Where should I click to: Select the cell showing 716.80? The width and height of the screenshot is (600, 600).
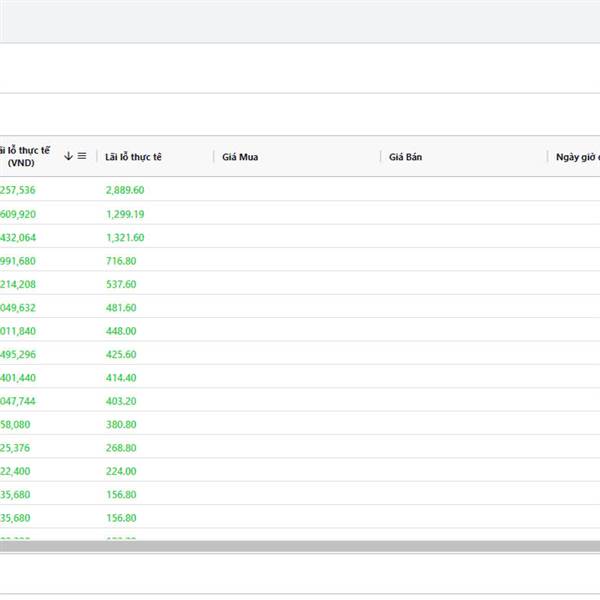[x=121, y=261]
